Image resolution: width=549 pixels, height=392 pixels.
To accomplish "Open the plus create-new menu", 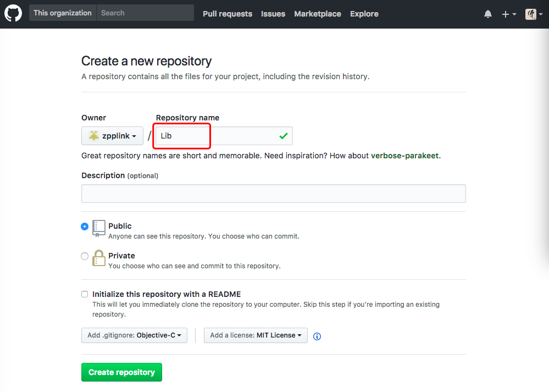I will (509, 14).
